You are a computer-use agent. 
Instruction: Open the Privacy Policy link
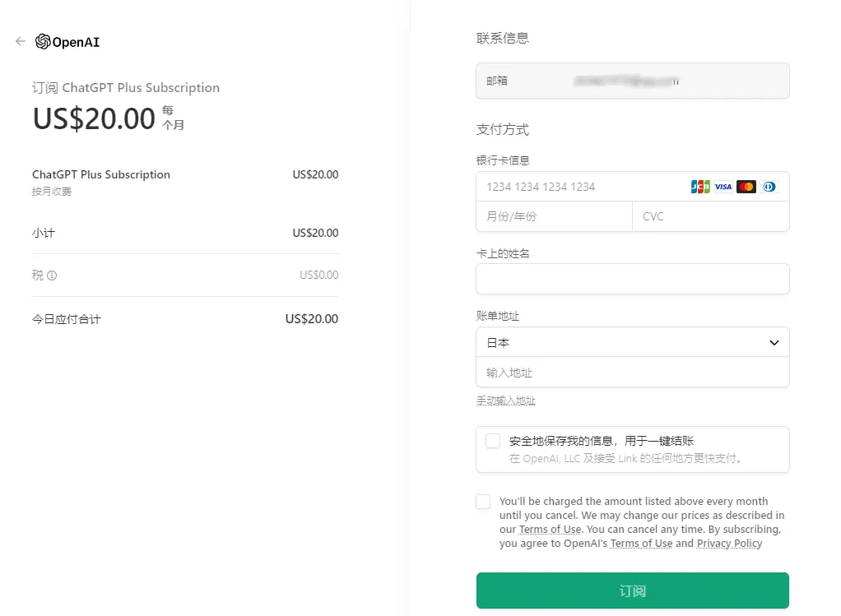(729, 544)
